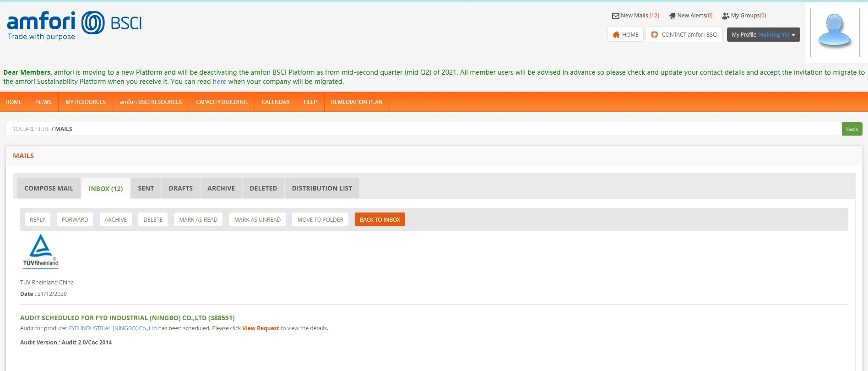Screen dimensions: 868x371
Task: Click the BACK TO INBOX button
Action: coord(380,220)
